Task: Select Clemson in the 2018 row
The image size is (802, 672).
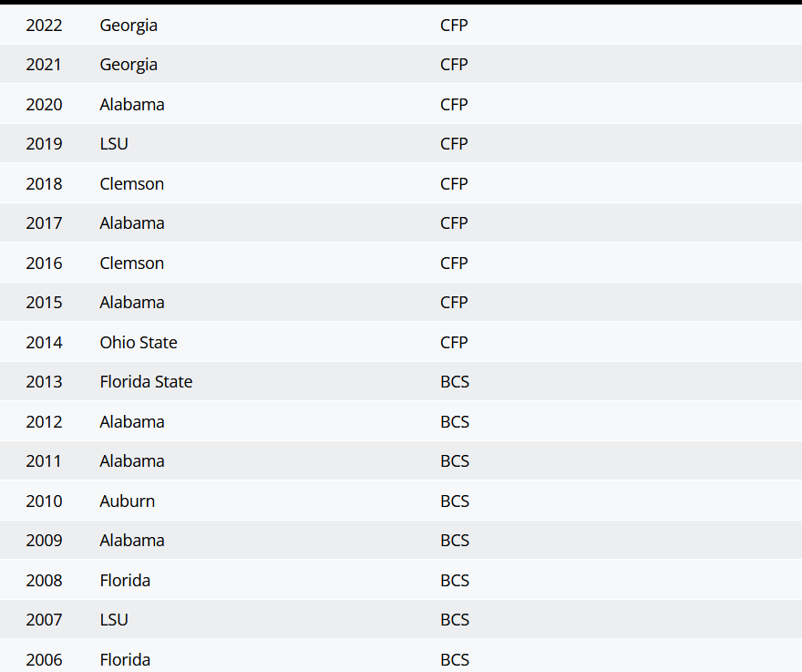Action: pyautogui.click(x=132, y=184)
